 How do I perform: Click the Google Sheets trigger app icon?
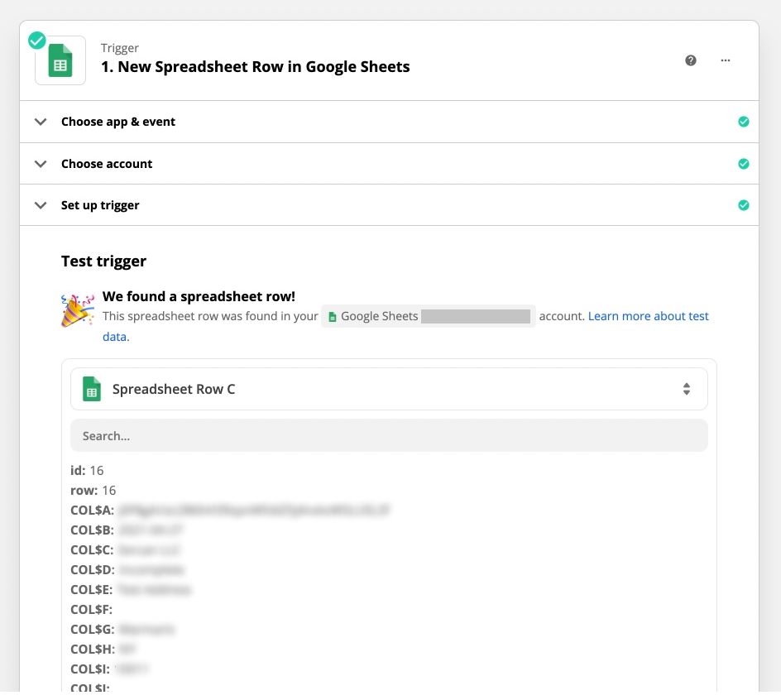click(x=60, y=61)
